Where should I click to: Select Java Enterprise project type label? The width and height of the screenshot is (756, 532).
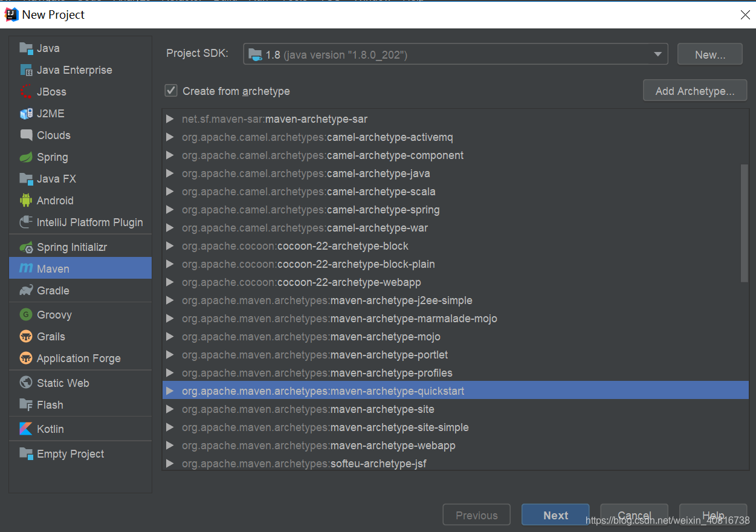click(x=74, y=70)
